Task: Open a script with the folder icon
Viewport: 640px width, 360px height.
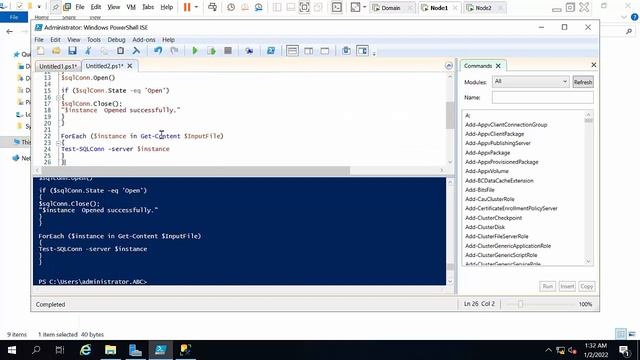Action: pyautogui.click(x=56, y=51)
